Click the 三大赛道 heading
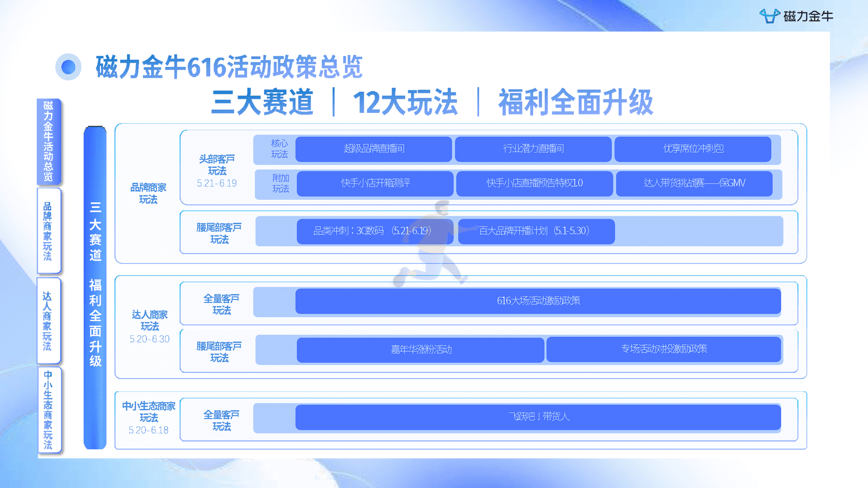Screen dimensions: 868x488 pos(262,102)
